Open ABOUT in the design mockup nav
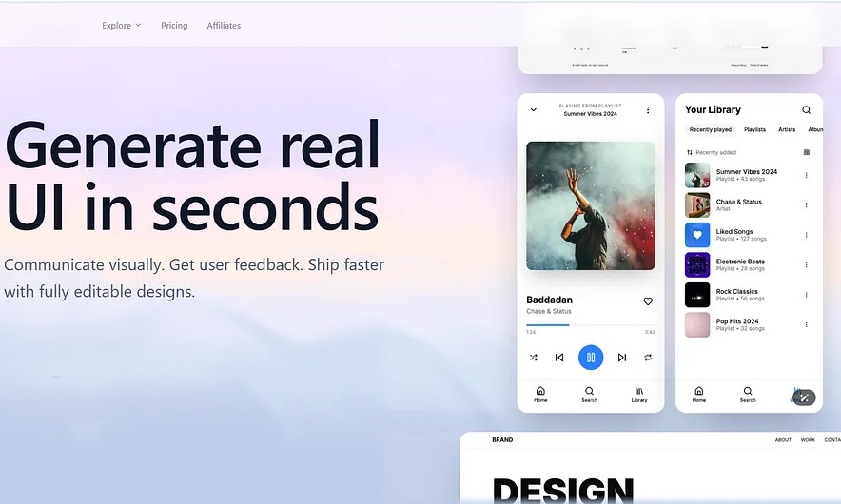Screen dimensions: 841x504 click(783, 439)
